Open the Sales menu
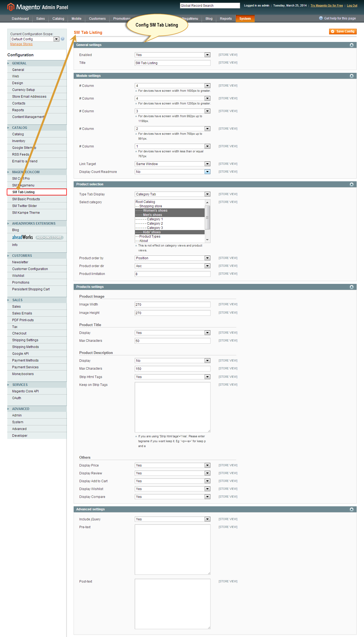The width and height of the screenshot is (364, 637). click(x=41, y=19)
